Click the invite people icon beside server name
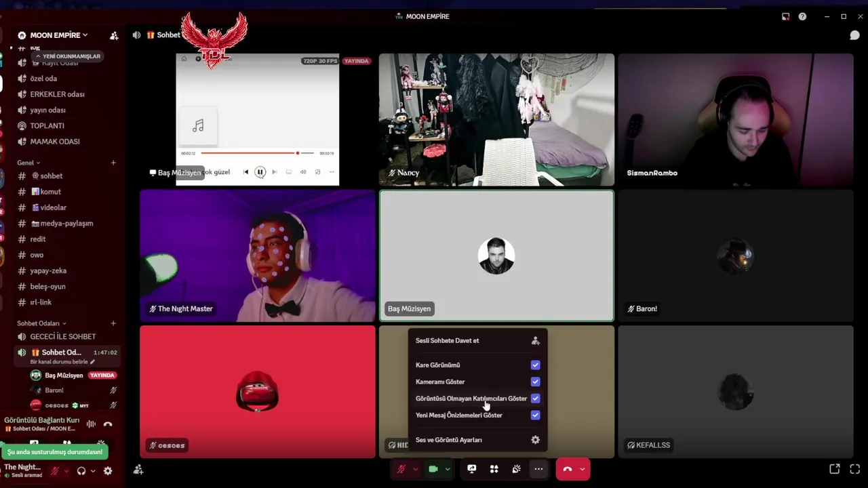The height and width of the screenshot is (488, 868). [x=114, y=35]
